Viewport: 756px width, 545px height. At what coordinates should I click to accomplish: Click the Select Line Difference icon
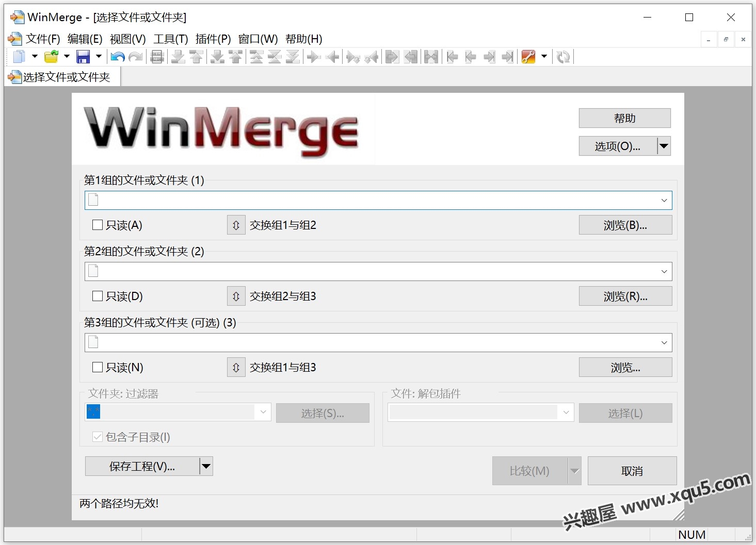[157, 57]
